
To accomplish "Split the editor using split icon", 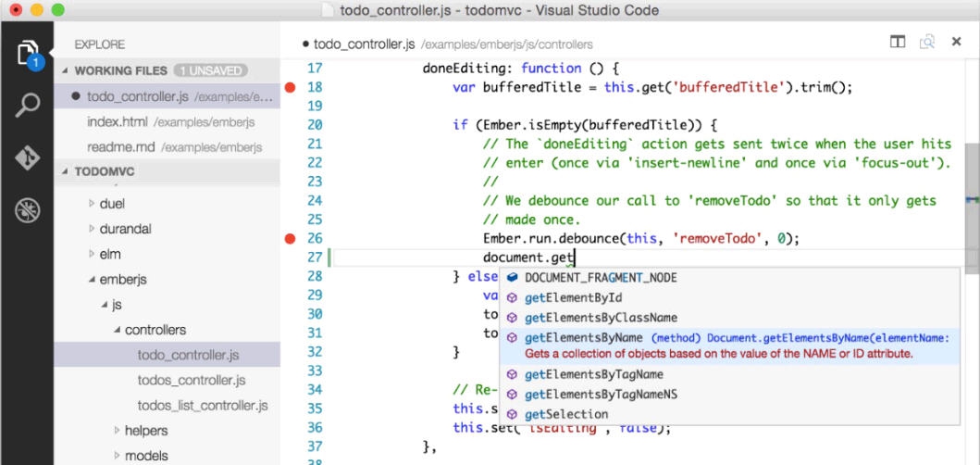I will 898,42.
